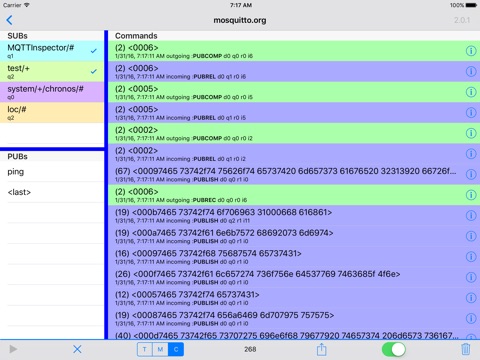Screen dimensions: 480x360
Task: Tap the PUBs section header
Action: click(x=17, y=156)
